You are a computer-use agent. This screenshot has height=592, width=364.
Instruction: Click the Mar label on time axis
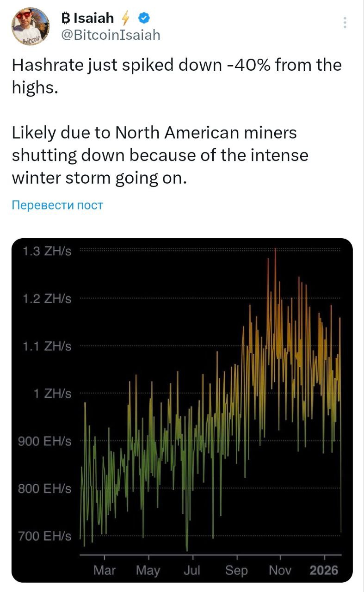[x=105, y=570]
